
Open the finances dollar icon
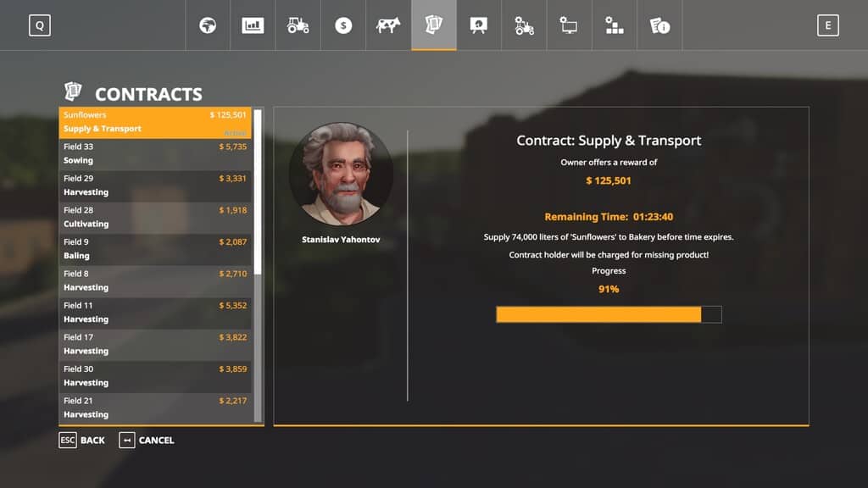[343, 25]
